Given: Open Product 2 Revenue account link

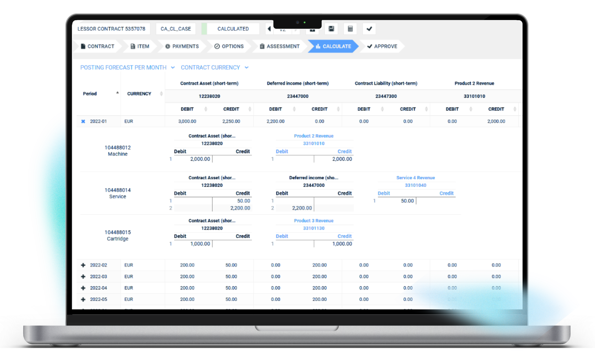Looking at the screenshot, I should coord(314,136).
